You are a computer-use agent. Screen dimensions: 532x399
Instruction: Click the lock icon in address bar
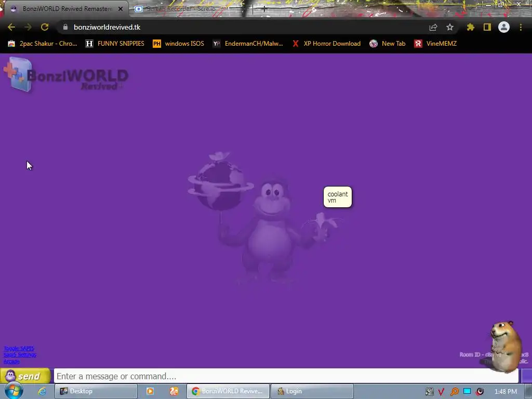tap(65, 27)
